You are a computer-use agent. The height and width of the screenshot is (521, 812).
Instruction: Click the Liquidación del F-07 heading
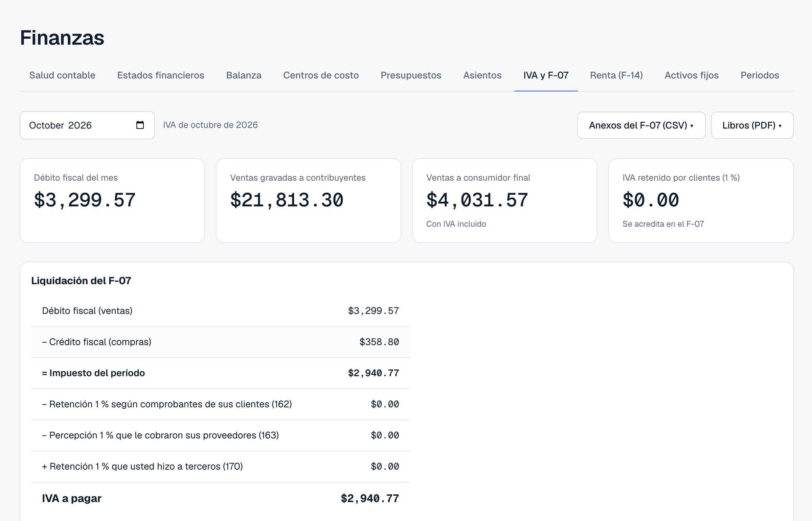[x=81, y=281]
